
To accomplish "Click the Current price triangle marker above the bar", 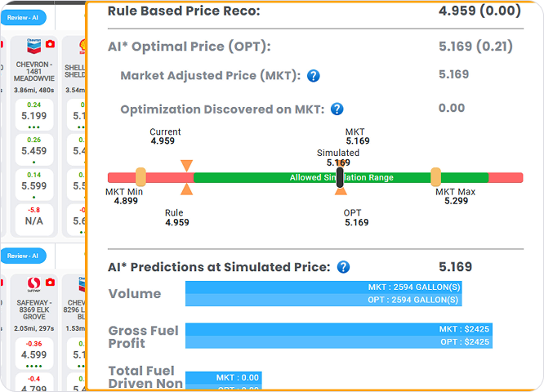I will [x=187, y=165].
